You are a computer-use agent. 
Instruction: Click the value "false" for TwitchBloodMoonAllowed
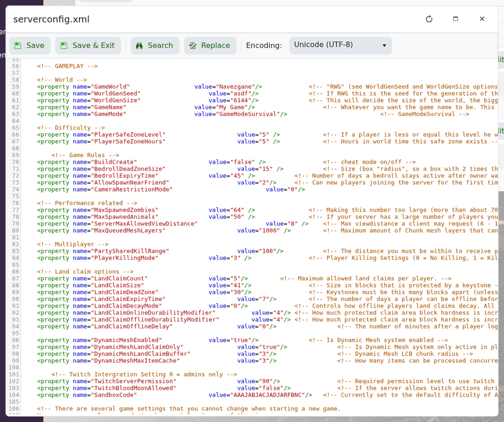pos(271,388)
